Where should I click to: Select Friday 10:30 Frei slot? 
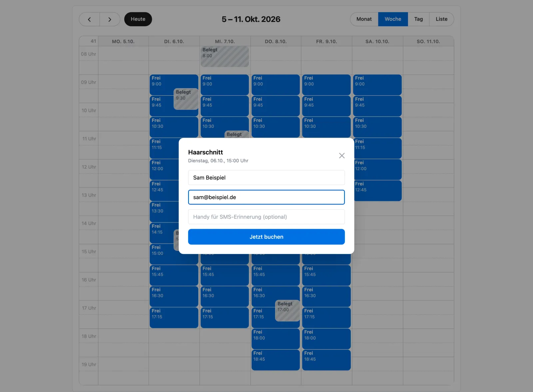click(x=326, y=127)
